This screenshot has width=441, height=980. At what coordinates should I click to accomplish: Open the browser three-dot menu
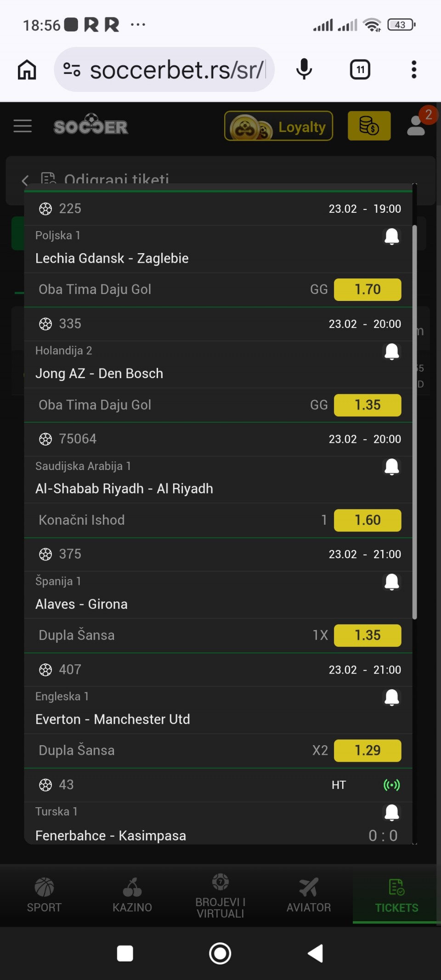point(414,70)
